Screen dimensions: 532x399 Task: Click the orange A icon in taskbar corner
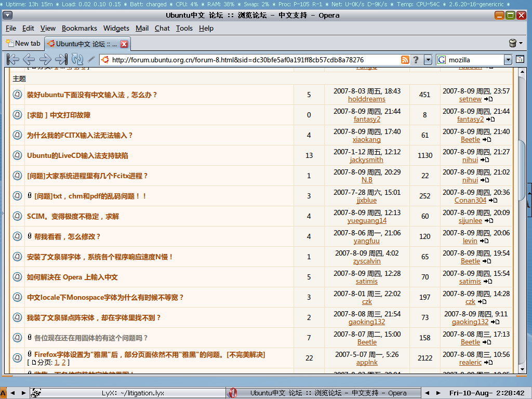pyautogui.click(x=3, y=393)
